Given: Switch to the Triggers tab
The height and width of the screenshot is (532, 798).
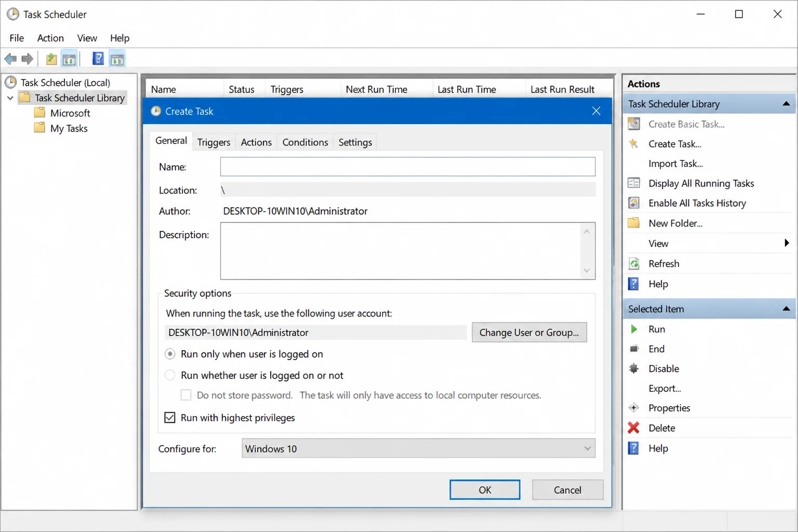Looking at the screenshot, I should click(214, 142).
